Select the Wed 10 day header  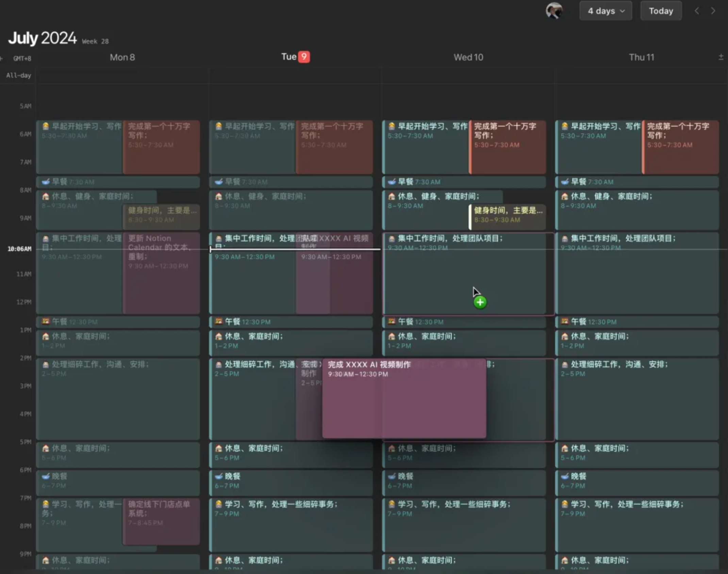pos(468,57)
